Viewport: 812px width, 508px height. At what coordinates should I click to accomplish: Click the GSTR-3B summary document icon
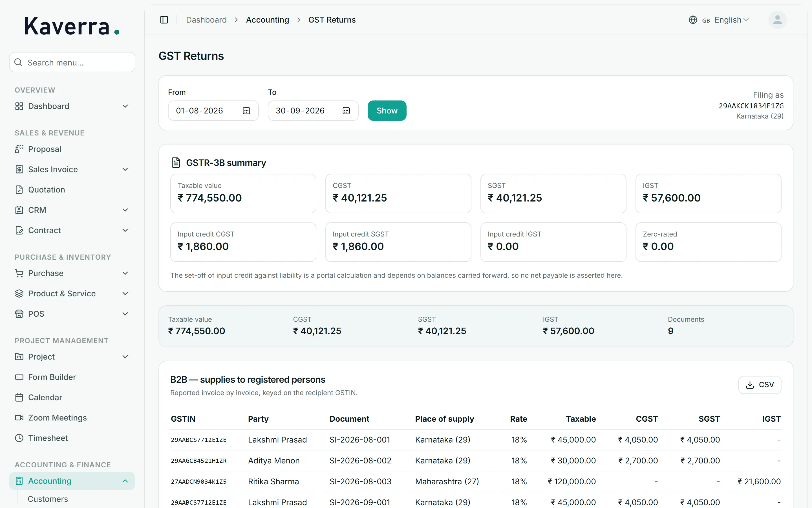point(176,163)
